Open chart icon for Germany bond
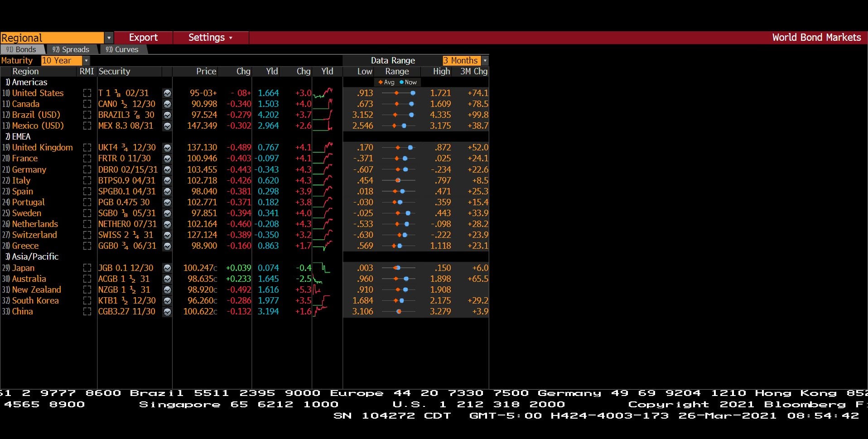 tap(167, 169)
